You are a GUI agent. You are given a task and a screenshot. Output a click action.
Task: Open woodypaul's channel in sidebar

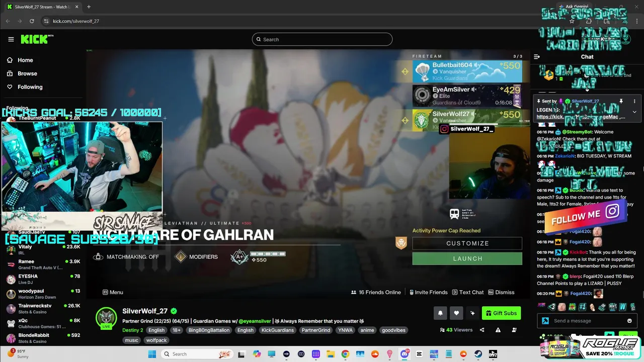[x=43, y=294]
